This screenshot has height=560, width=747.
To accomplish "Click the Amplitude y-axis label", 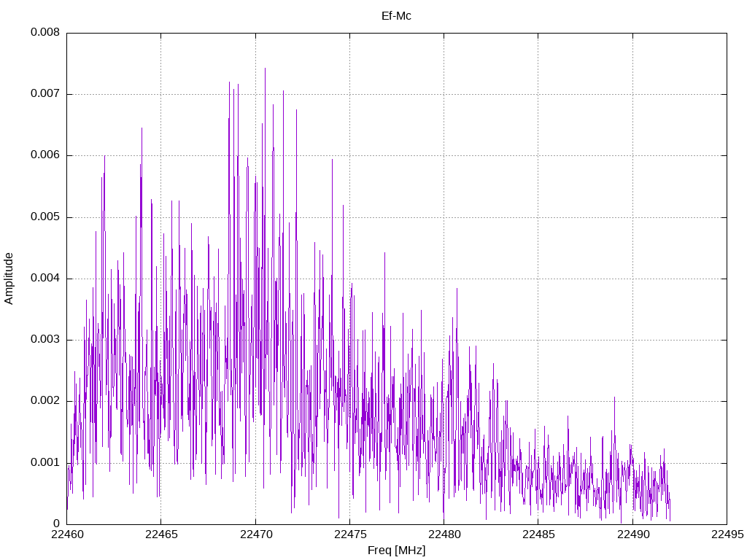I will 9,279.
